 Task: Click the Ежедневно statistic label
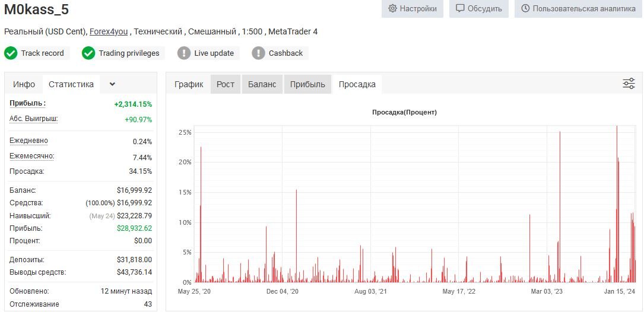click(28, 141)
